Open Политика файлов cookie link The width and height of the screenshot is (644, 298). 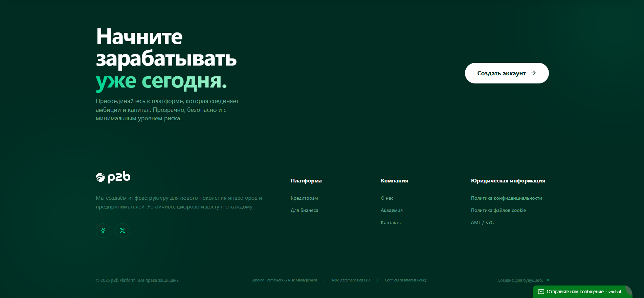498,210
